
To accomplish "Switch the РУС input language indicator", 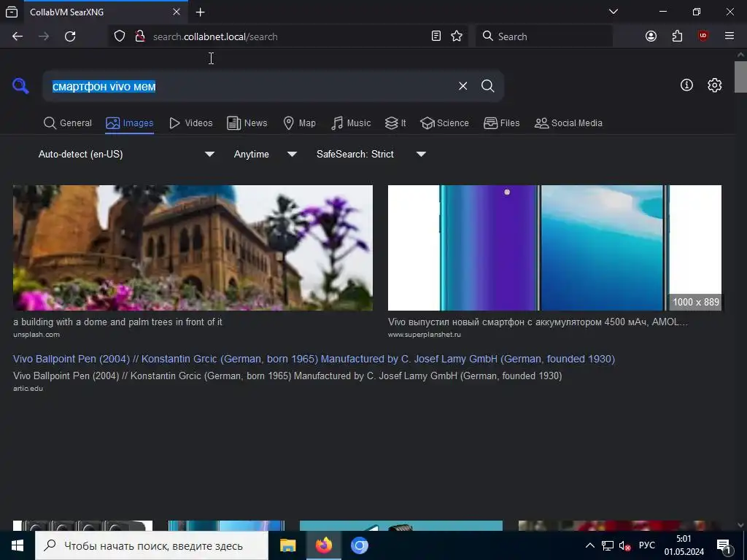I will click(x=646, y=545).
